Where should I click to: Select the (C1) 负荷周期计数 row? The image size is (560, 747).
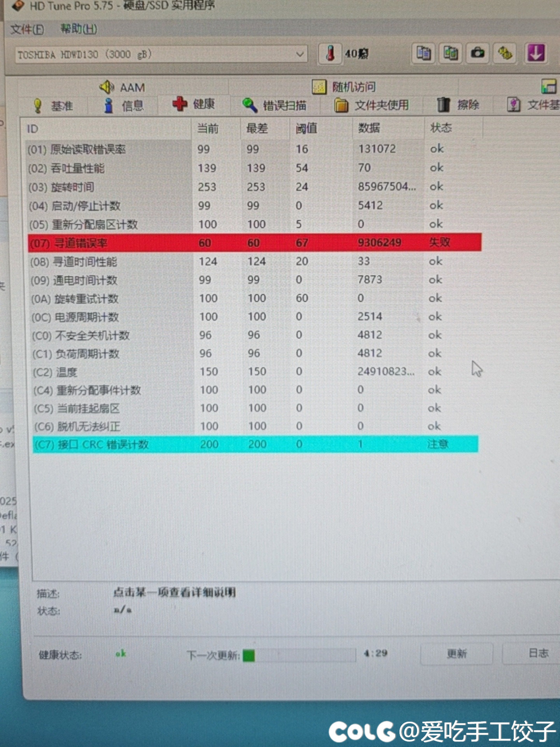(255, 353)
